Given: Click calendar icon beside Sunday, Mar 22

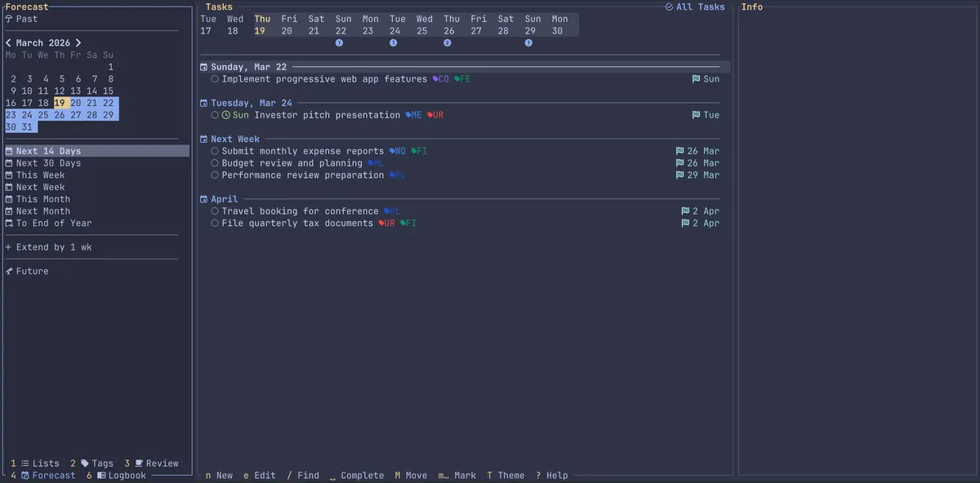Looking at the screenshot, I should point(204,67).
